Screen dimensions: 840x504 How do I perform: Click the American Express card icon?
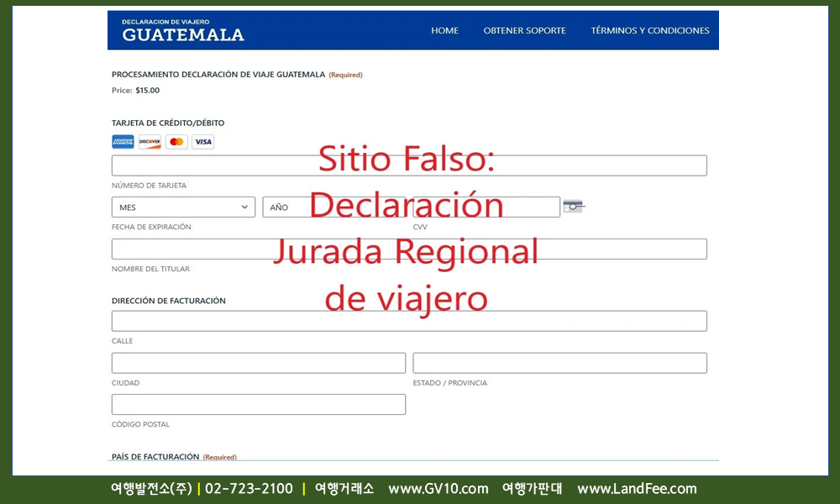tap(123, 142)
